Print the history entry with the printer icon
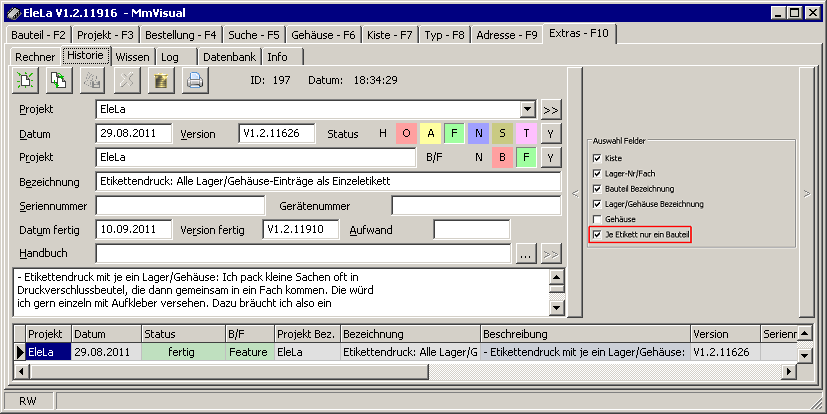The width and height of the screenshot is (827, 414). [x=195, y=81]
